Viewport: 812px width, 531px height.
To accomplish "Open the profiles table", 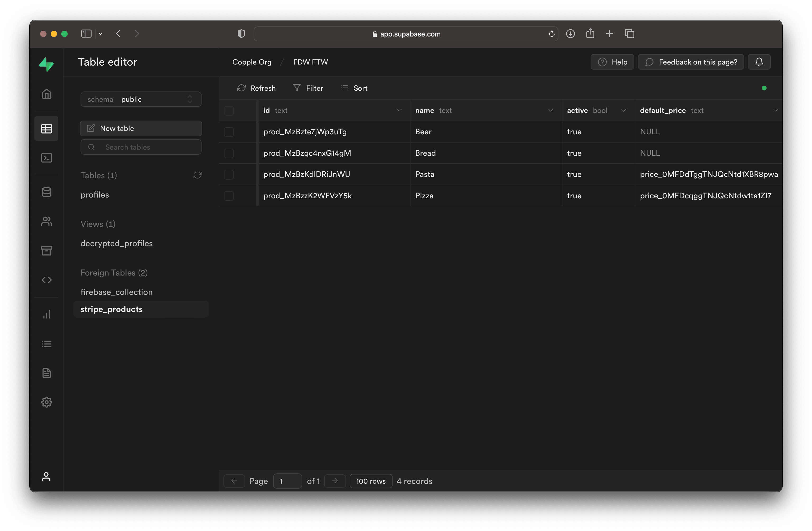I will [x=95, y=195].
